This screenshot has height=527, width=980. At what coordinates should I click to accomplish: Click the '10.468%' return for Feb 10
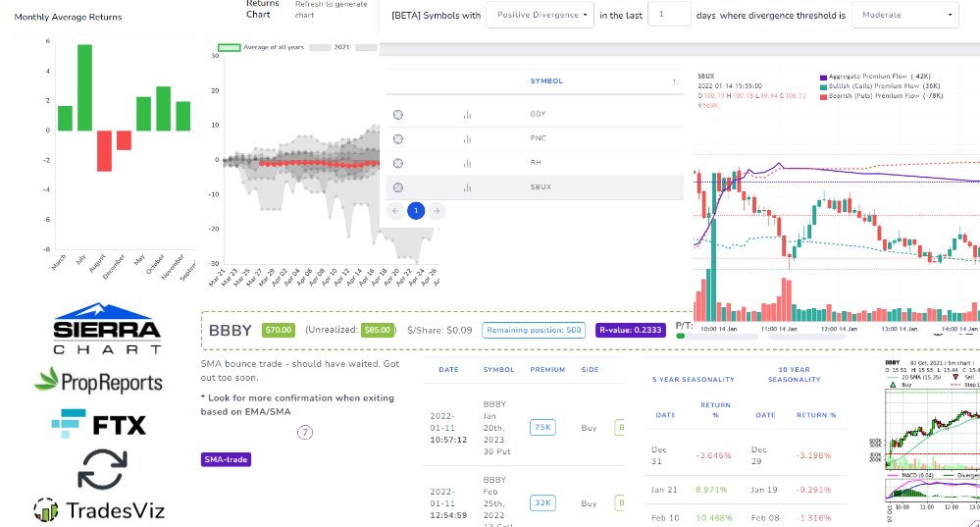pos(714,518)
